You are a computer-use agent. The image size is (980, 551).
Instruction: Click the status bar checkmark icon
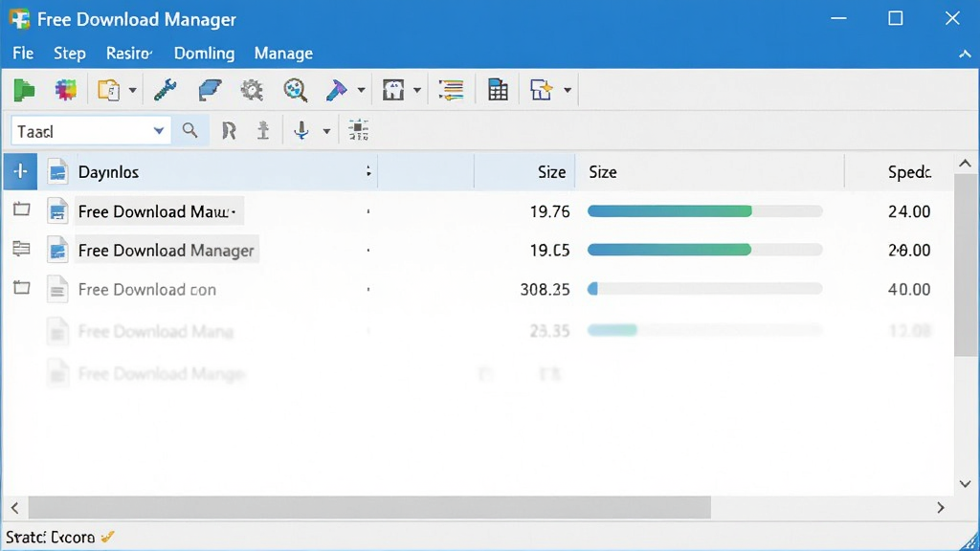click(x=107, y=537)
